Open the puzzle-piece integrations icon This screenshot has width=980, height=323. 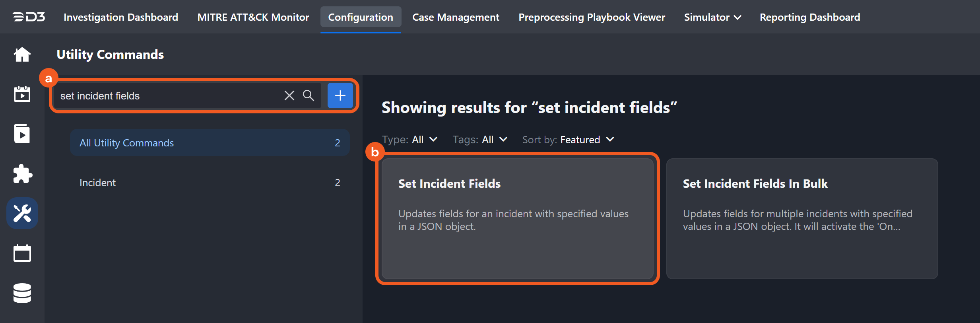tap(22, 174)
